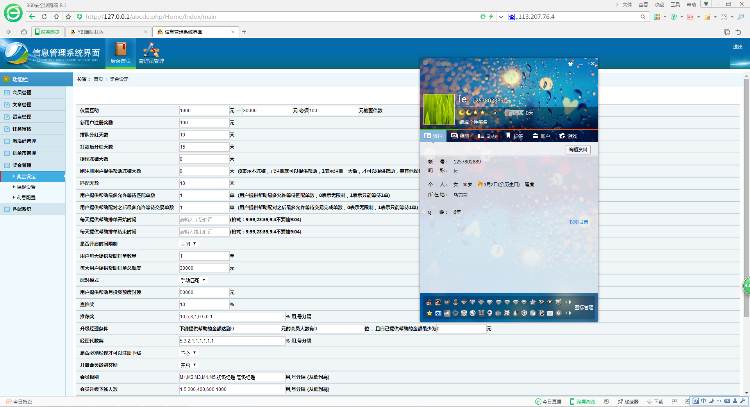Open the 游戏 tab in the profile window
750x407 pixels.
tap(569, 136)
